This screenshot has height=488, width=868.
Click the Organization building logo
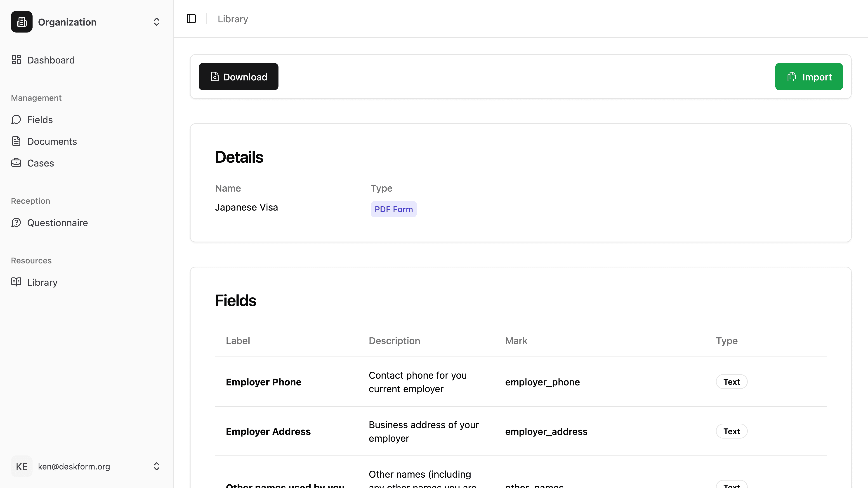click(21, 21)
